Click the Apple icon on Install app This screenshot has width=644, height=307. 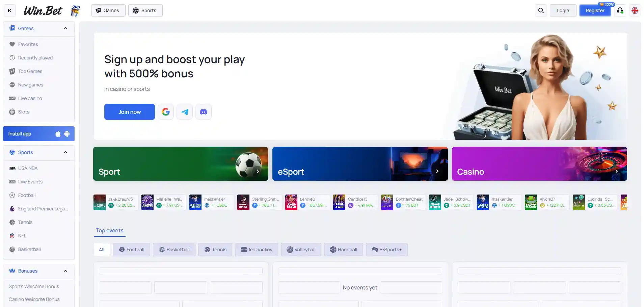(58, 134)
